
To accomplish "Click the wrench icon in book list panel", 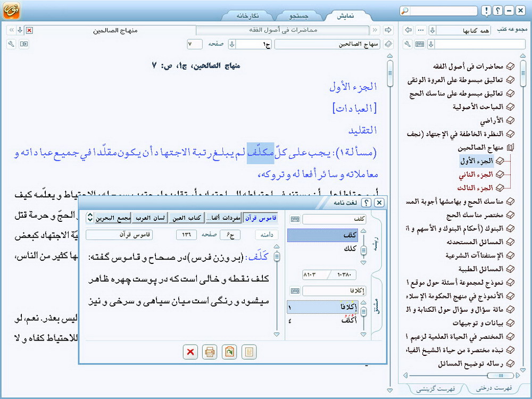I will tap(408, 44).
